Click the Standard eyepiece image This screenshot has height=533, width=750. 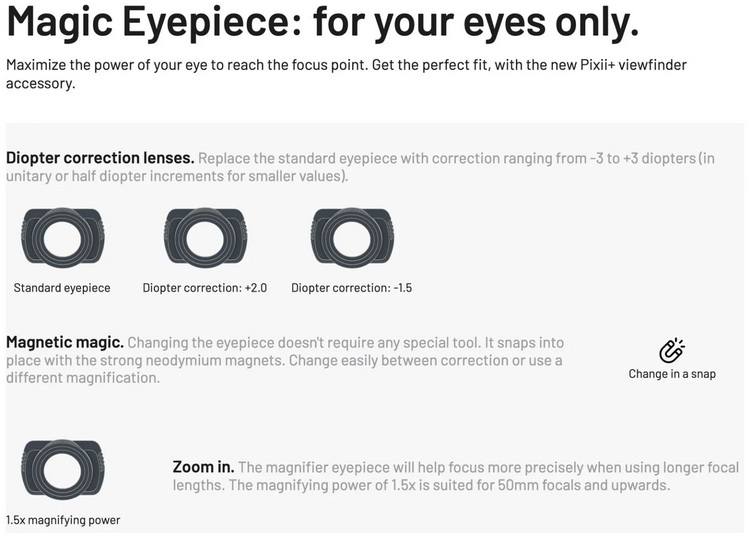point(63,238)
